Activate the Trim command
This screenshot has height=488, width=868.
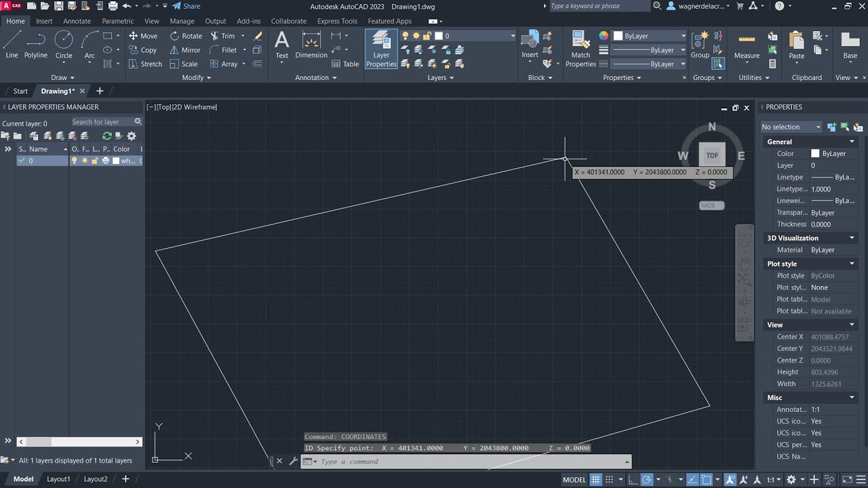click(222, 36)
